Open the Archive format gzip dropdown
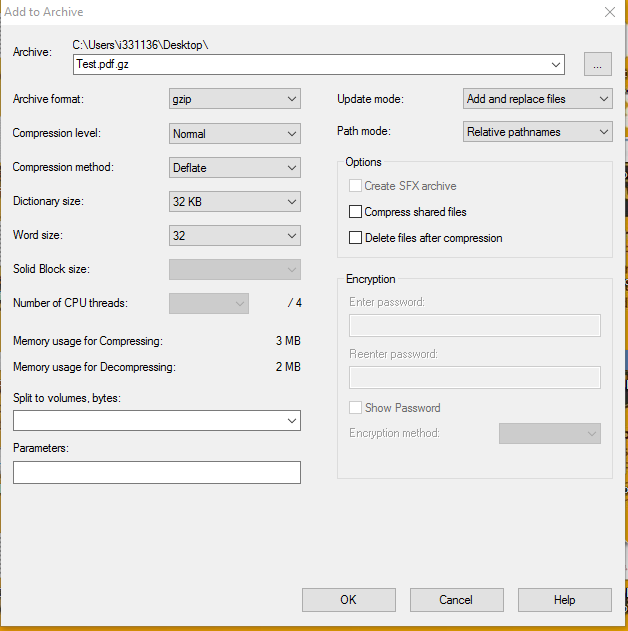Screen dimensions: 628x631 click(x=235, y=99)
